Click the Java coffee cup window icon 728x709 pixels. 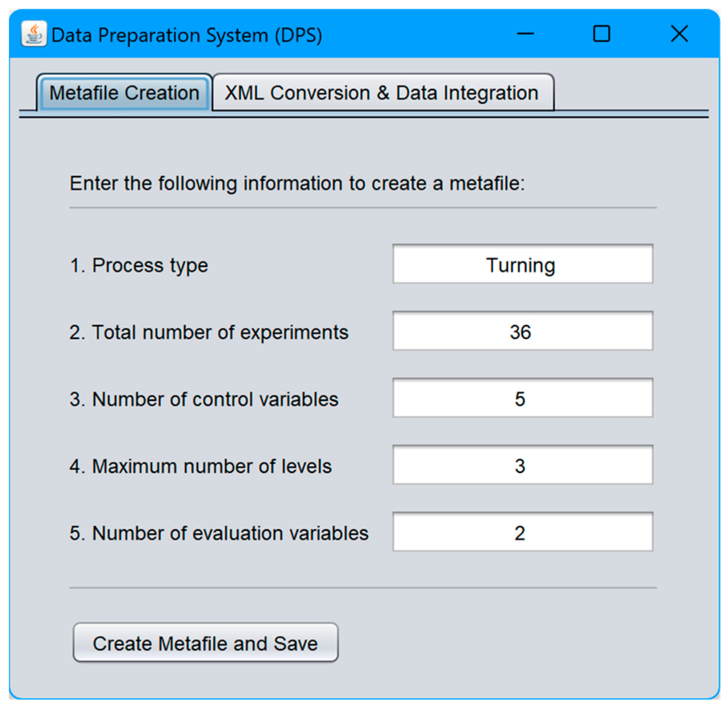pyautogui.click(x=34, y=34)
